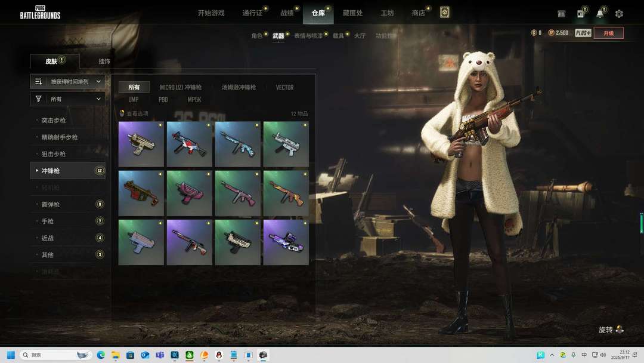Filter skins by VECTOR
Image resolution: width=644 pixels, height=363 pixels.
point(284,88)
